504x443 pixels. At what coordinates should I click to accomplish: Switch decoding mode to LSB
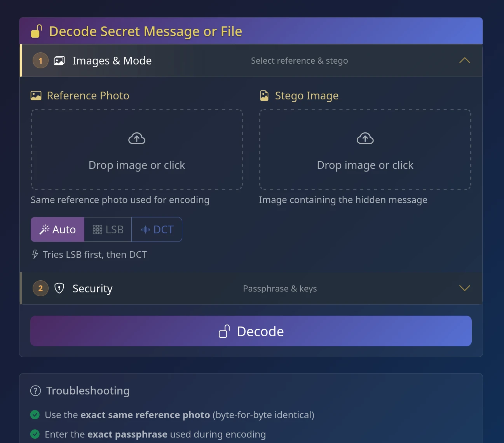108,229
